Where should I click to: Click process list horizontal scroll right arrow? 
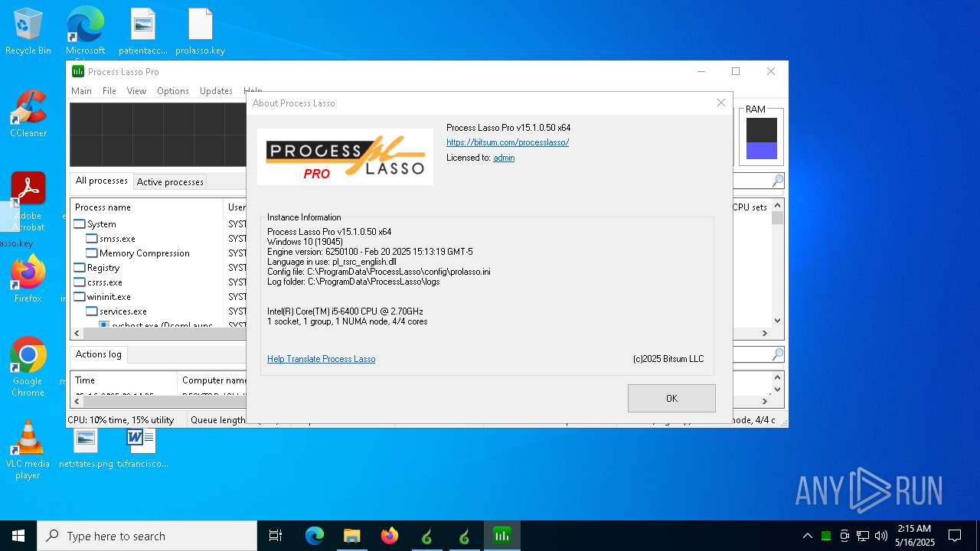tap(764, 334)
